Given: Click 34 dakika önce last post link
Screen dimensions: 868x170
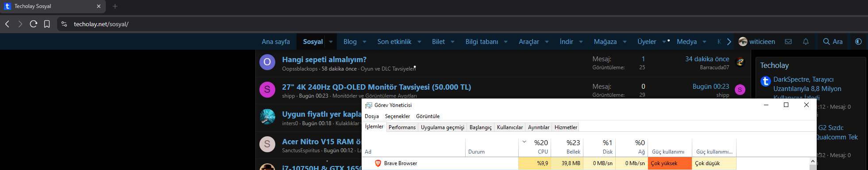Looking at the screenshot, I should pyautogui.click(x=707, y=59).
